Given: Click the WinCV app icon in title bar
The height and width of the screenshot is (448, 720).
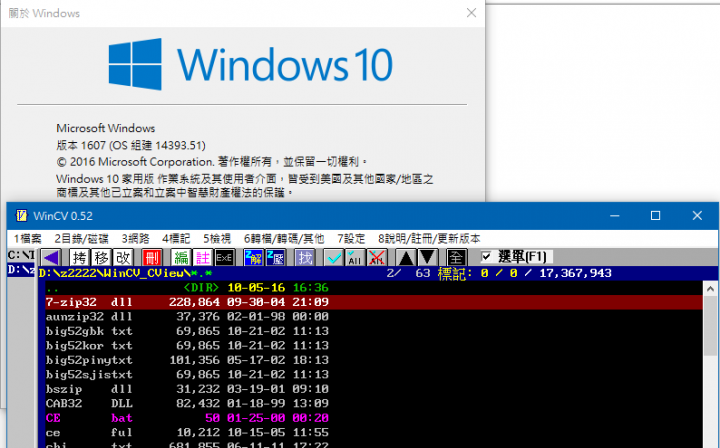Looking at the screenshot, I should pyautogui.click(x=21, y=216).
